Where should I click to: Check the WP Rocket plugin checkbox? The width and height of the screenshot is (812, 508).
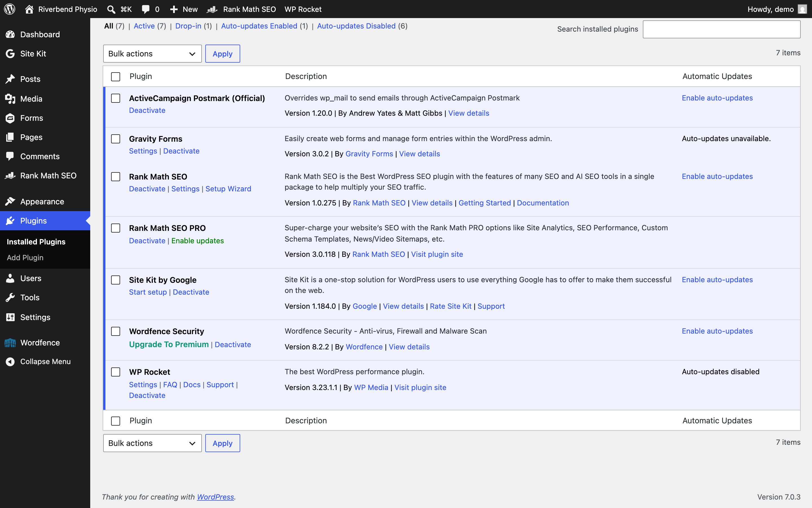pos(116,372)
